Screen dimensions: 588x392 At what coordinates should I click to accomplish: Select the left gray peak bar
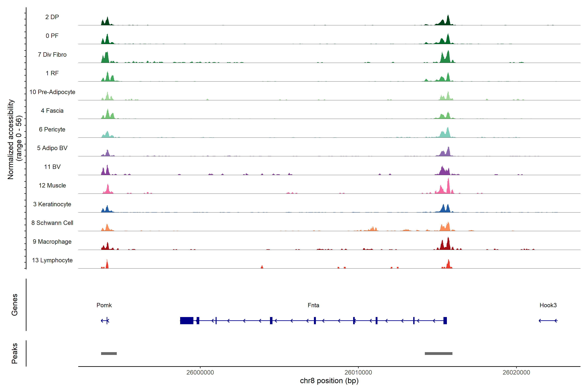[x=109, y=353]
